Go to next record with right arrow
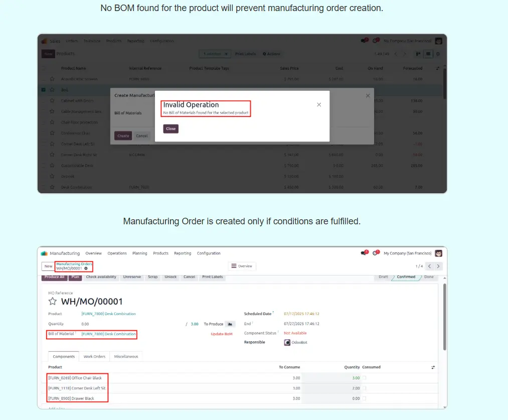 [x=438, y=266]
